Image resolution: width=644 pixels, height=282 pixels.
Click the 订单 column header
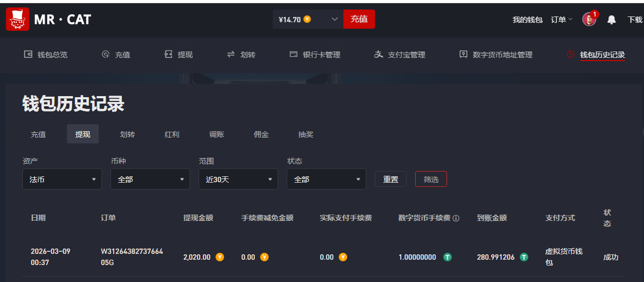(x=108, y=218)
